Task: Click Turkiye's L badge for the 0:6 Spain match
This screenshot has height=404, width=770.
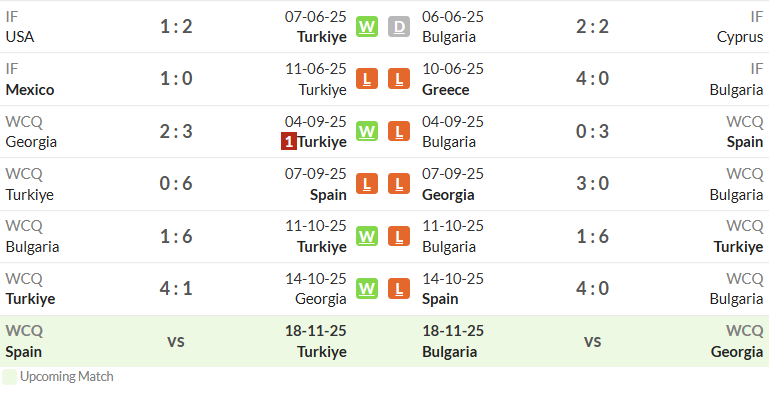Action: 367,184
